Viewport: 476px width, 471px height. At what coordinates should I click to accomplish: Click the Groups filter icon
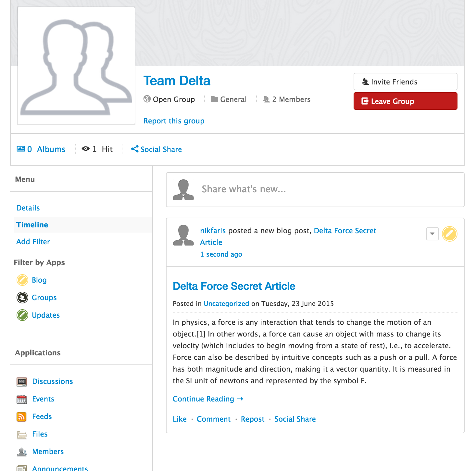click(x=22, y=298)
